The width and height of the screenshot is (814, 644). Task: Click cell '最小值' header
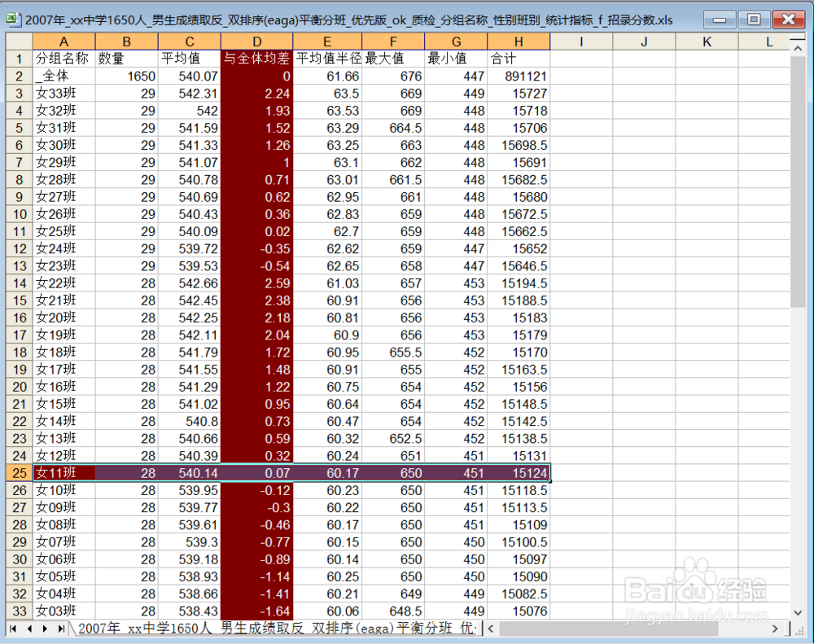(457, 59)
